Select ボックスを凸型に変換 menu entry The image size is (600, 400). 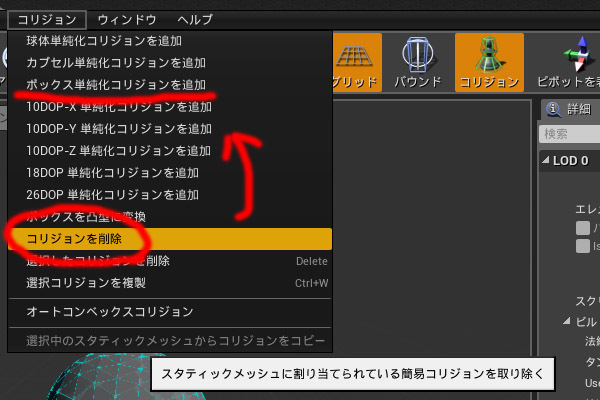click(x=170, y=217)
